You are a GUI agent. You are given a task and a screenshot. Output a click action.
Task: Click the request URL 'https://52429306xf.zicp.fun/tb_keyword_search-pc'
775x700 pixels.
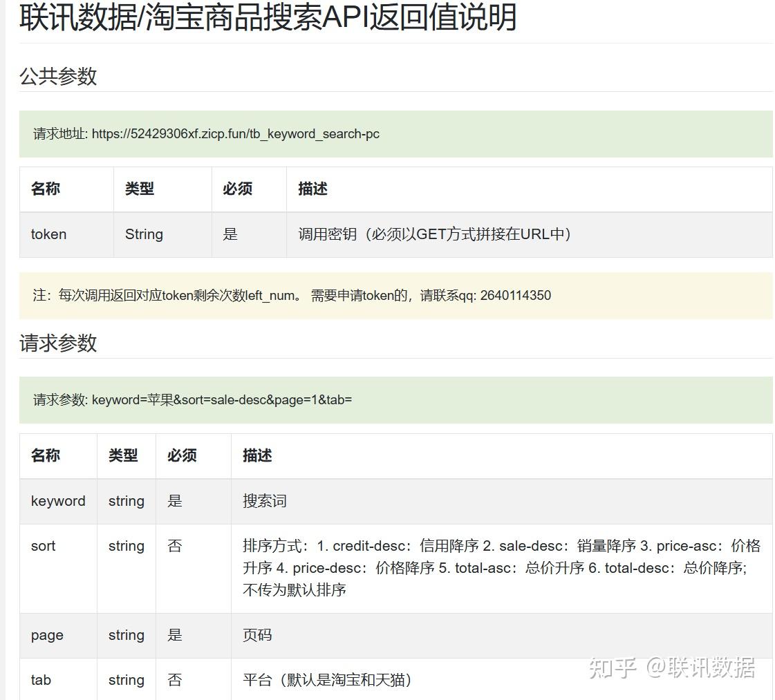(236, 134)
